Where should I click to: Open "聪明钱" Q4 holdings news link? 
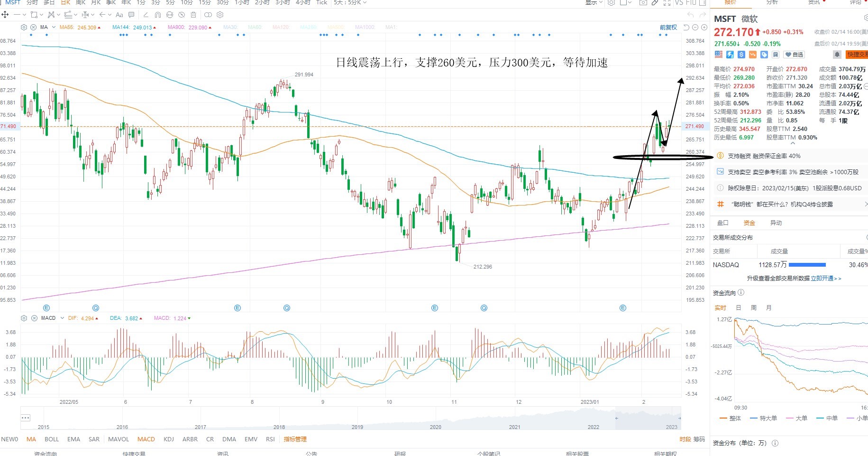782,204
